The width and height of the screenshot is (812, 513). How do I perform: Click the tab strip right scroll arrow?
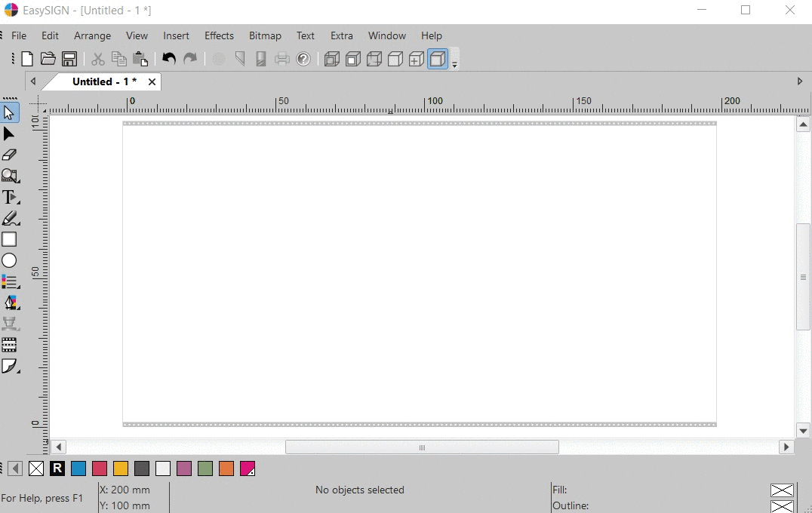point(800,81)
